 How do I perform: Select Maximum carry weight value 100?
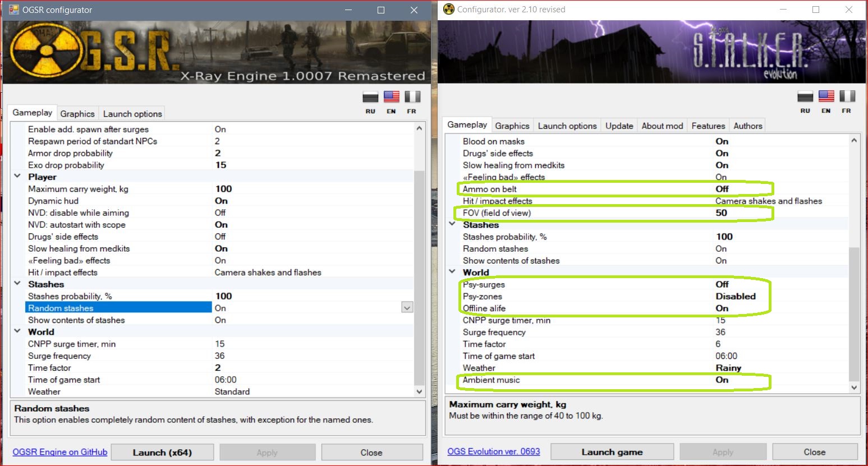(223, 189)
